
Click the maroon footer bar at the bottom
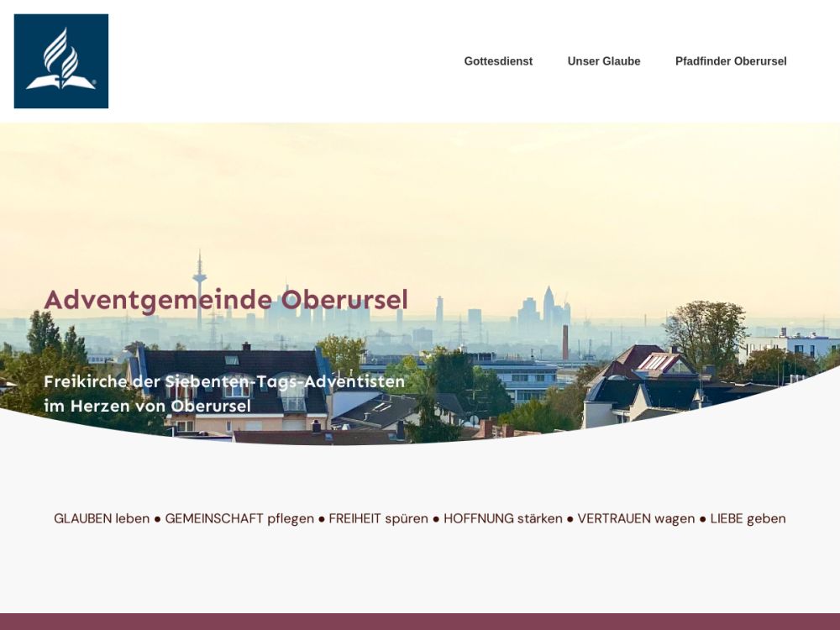pos(420,622)
